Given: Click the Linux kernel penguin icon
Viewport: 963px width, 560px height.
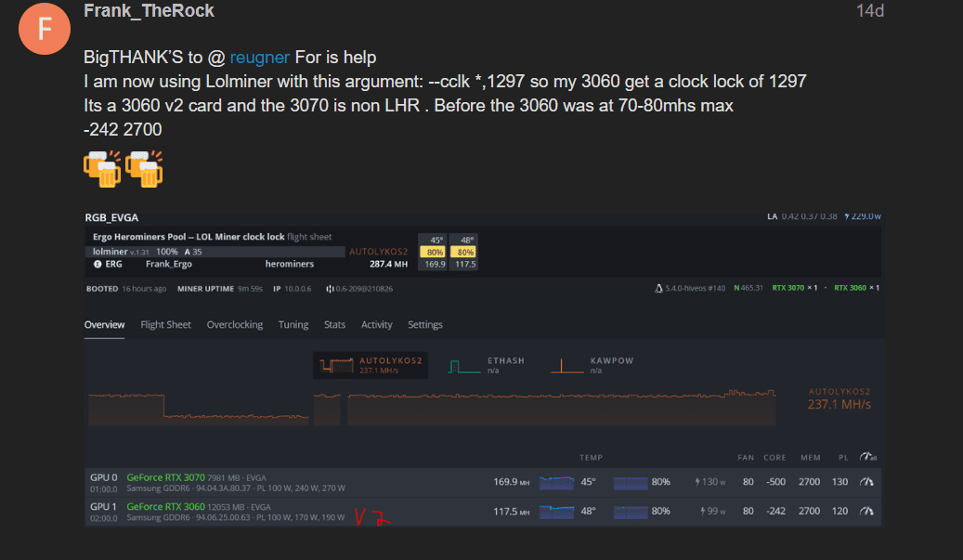Looking at the screenshot, I should [658, 288].
